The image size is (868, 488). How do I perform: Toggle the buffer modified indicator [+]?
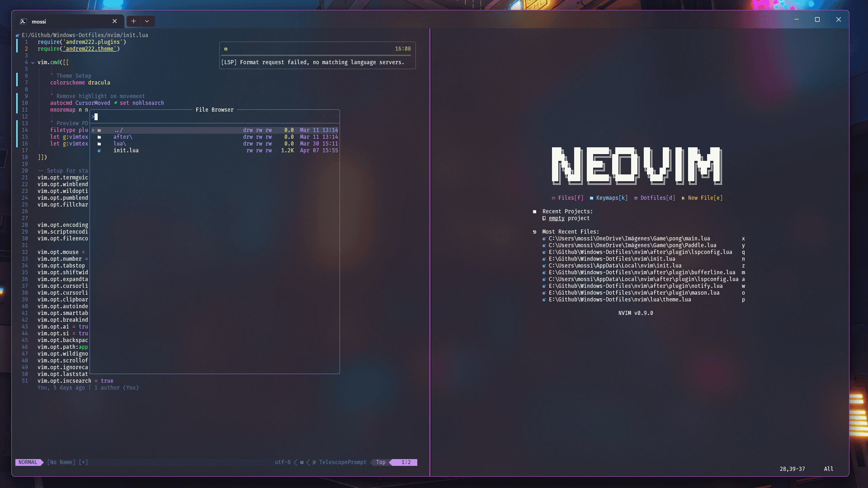[x=83, y=462]
